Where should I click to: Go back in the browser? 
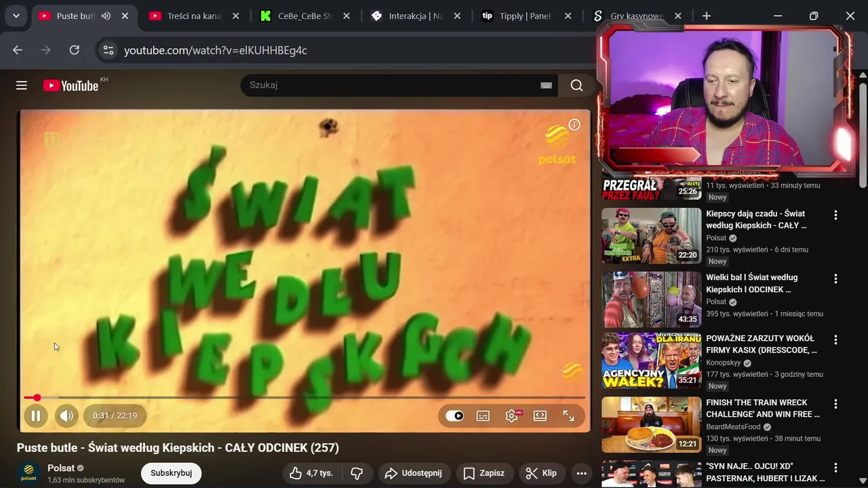[x=18, y=50]
